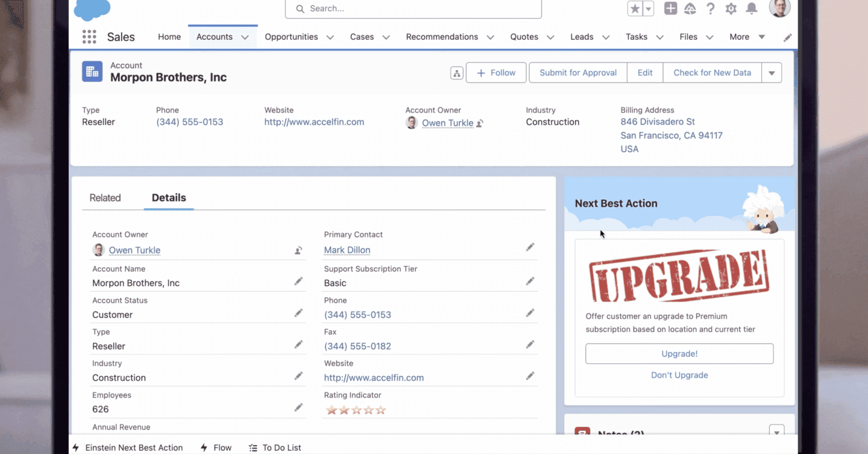Open the Opportunities tab
Image resolution: width=868 pixels, height=454 pixels.
point(291,37)
